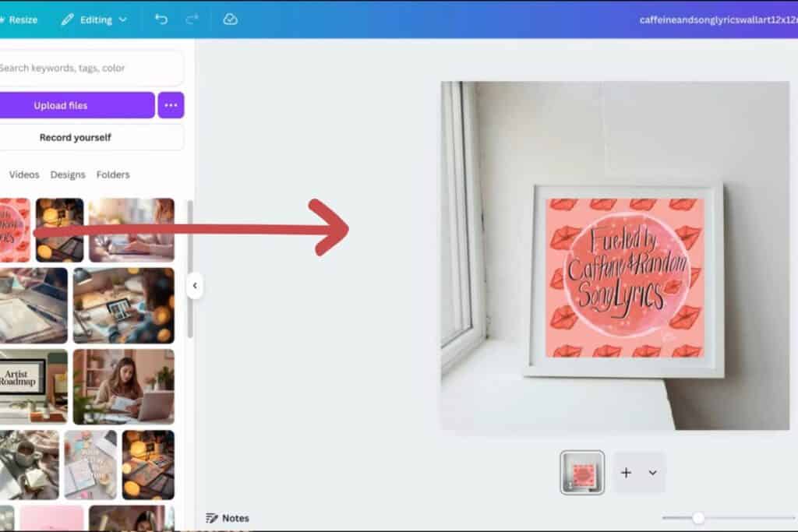Collapse the side panel with the chevron

[195, 286]
